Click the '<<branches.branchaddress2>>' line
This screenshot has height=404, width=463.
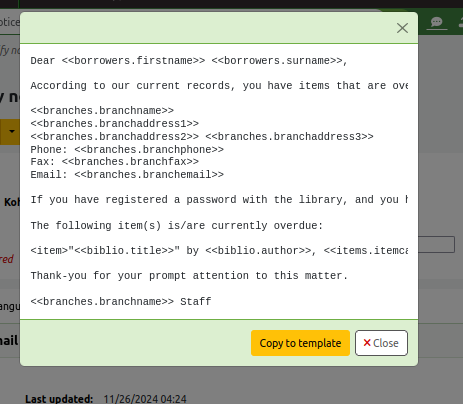[x=202, y=136]
